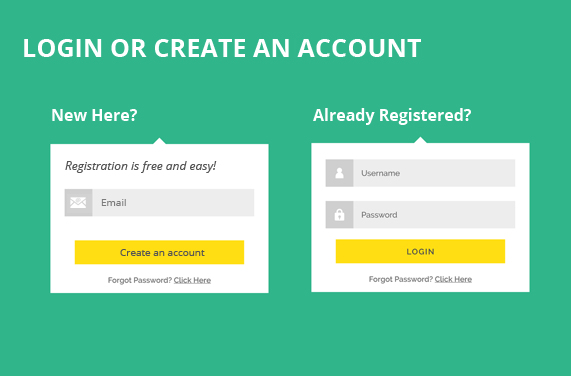Image resolution: width=571 pixels, height=376 pixels.
Task: Open Click Here link under Create an account
Action: [x=192, y=280]
